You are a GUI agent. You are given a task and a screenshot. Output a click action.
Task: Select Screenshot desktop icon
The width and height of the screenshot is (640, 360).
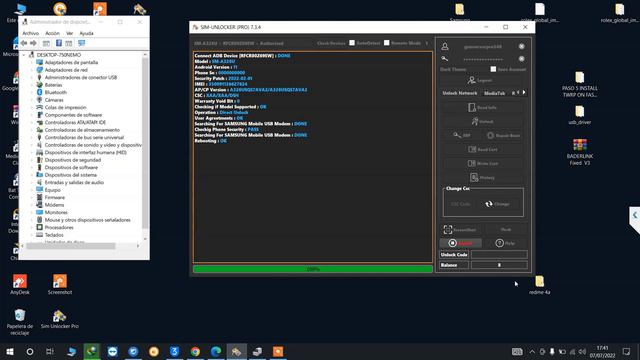click(x=60, y=284)
